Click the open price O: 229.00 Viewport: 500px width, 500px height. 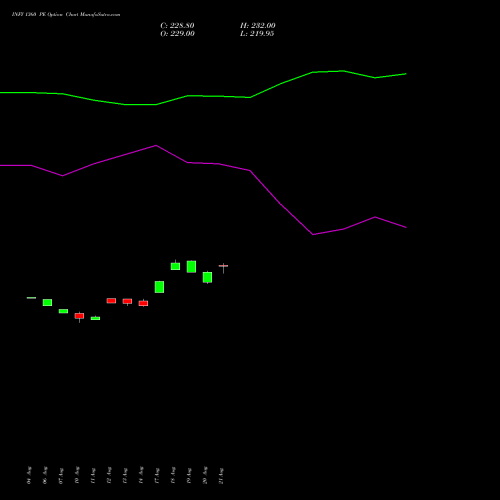177,34
